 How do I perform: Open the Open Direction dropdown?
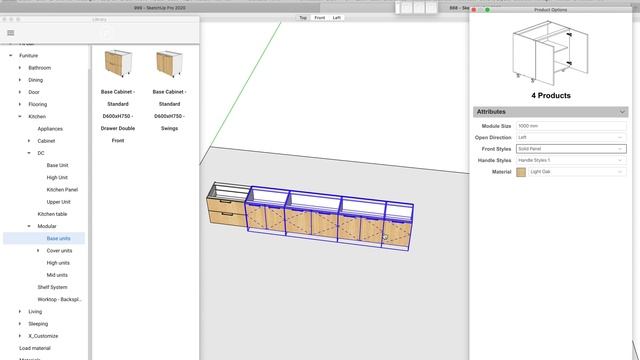(571, 138)
